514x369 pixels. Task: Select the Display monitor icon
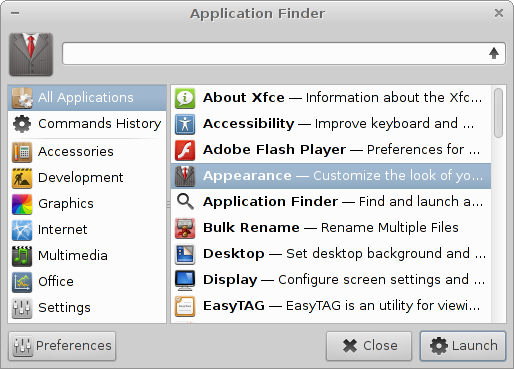coord(185,280)
